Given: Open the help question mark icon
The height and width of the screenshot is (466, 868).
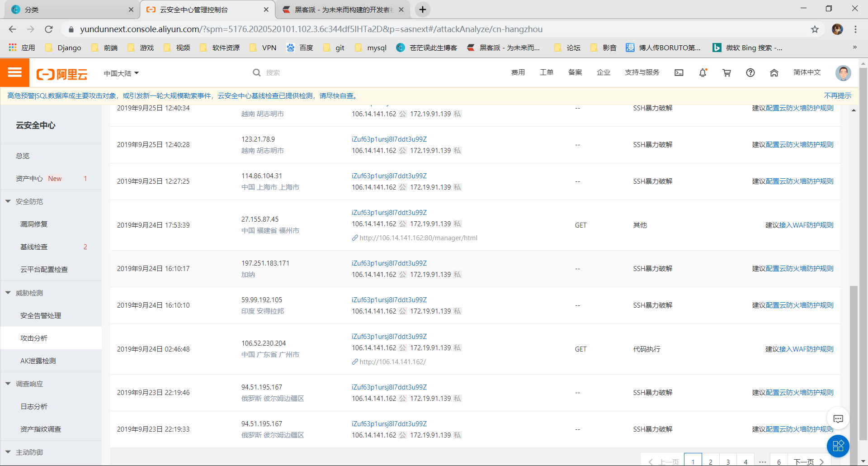Looking at the screenshot, I should click(750, 73).
